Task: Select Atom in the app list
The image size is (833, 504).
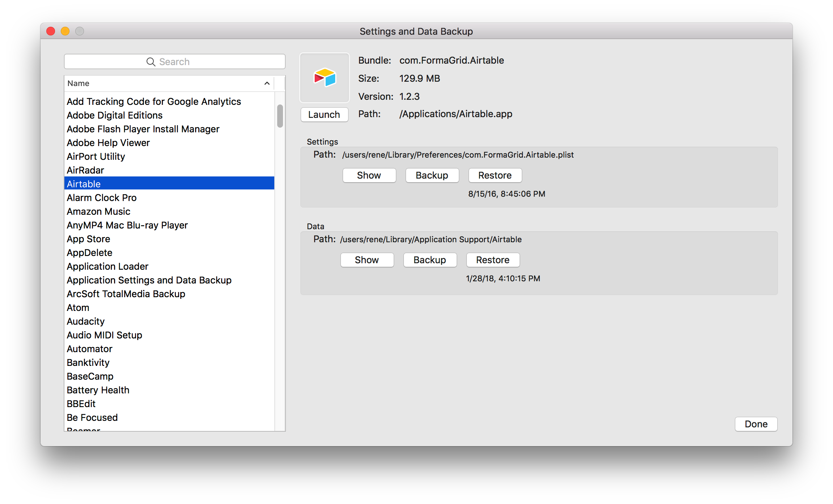Action: tap(169, 308)
